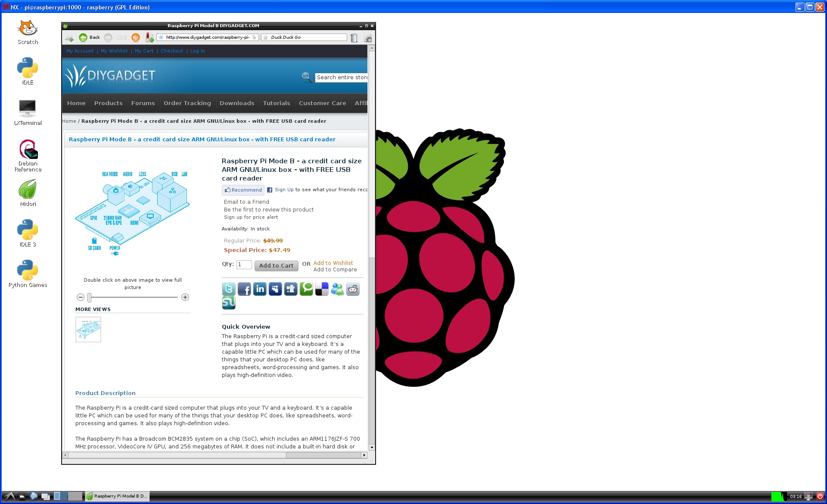Open the My Account link
Image resolution: width=827 pixels, height=504 pixels.
(80, 51)
